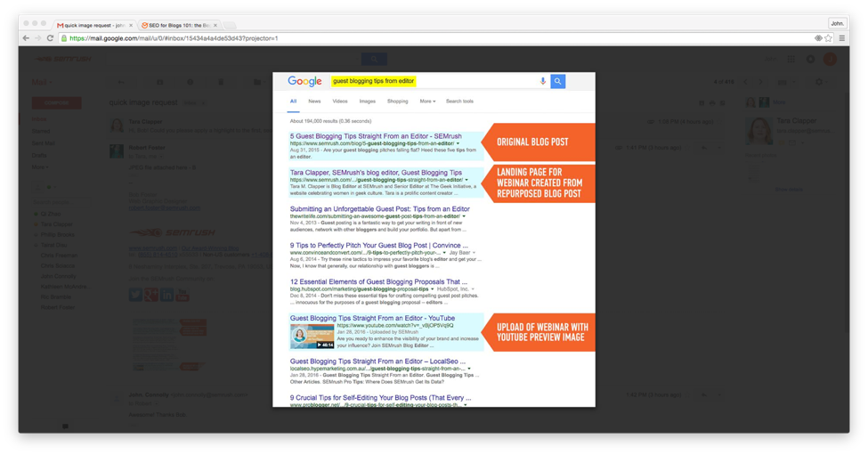Go to the newer conversation arrow
The width and height of the screenshot is (868, 455).
click(745, 82)
